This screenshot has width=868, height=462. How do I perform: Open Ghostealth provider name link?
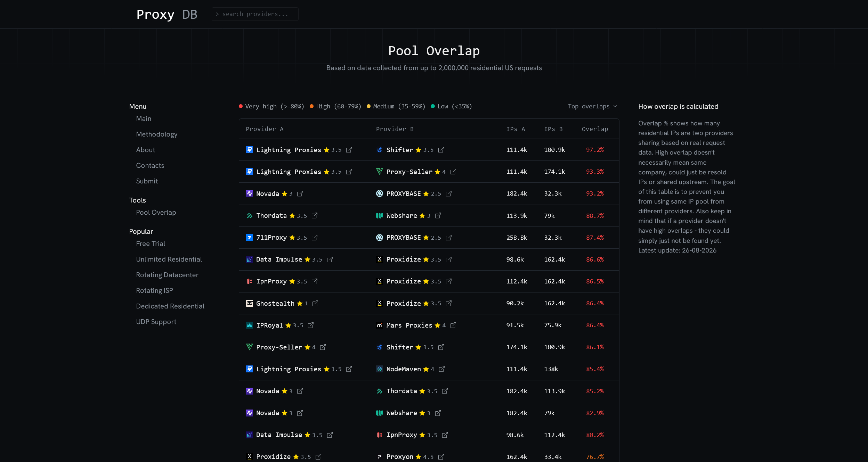point(275,303)
